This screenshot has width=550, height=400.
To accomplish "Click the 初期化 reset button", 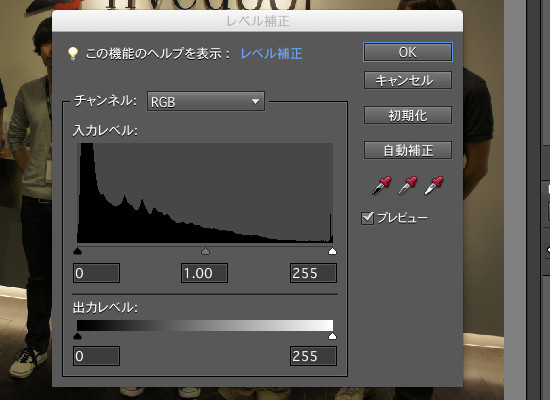I will [x=408, y=115].
